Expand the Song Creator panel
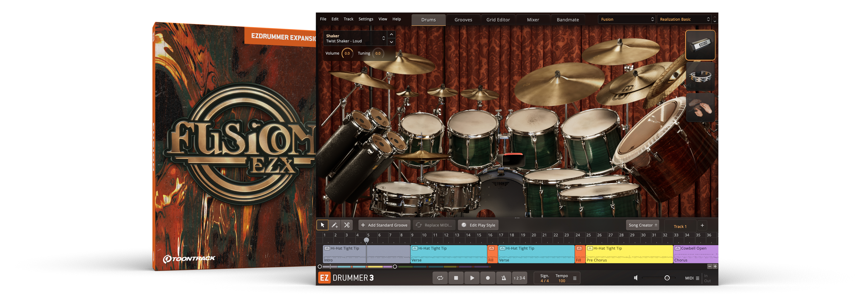This screenshot has height=301, width=868. coord(643,225)
